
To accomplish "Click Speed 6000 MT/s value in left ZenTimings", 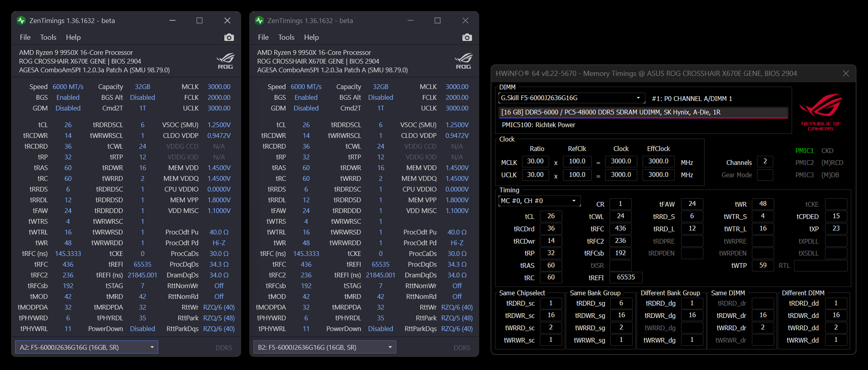I will (x=68, y=87).
